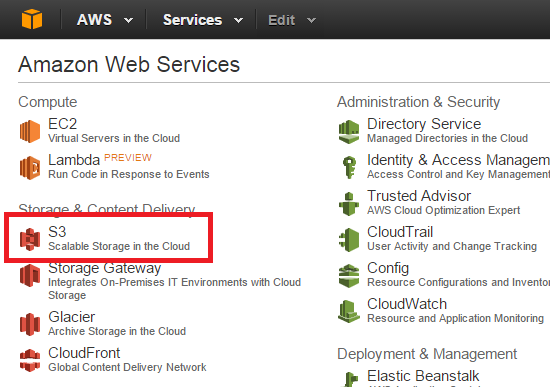Image resolution: width=550 pixels, height=387 pixels.
Task: Click 'Virtual Servers in the Cloud' text
Action: pyautogui.click(x=114, y=138)
